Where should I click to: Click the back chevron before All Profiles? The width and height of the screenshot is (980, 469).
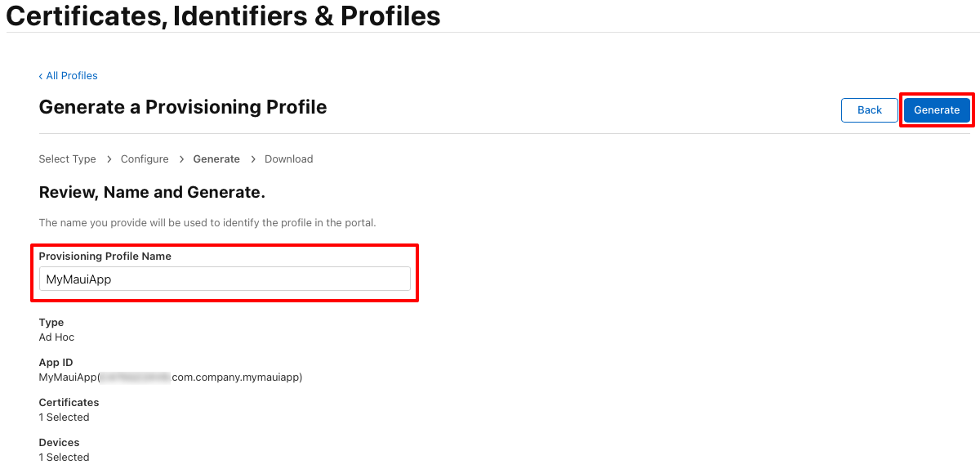(41, 76)
